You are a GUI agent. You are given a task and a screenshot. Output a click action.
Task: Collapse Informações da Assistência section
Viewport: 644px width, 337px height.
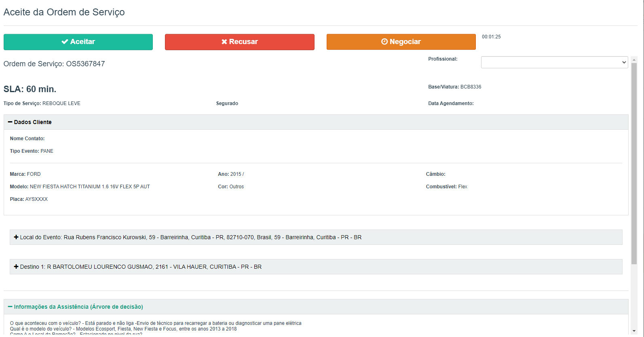click(x=316, y=307)
